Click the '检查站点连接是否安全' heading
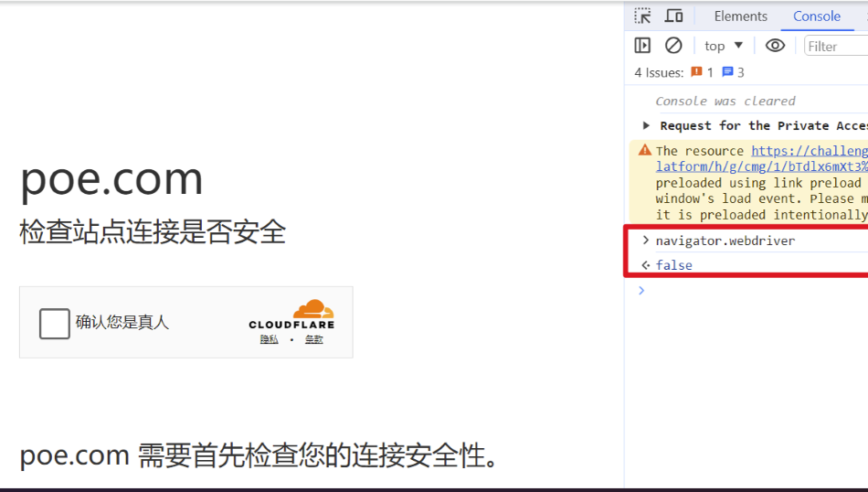The width and height of the screenshot is (868, 492). tap(153, 231)
